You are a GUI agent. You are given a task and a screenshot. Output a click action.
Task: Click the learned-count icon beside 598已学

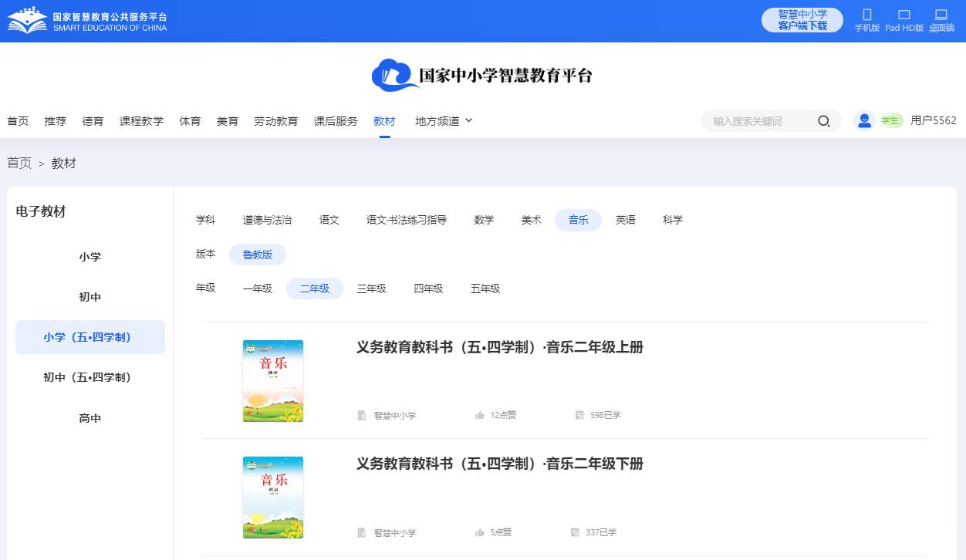579,415
